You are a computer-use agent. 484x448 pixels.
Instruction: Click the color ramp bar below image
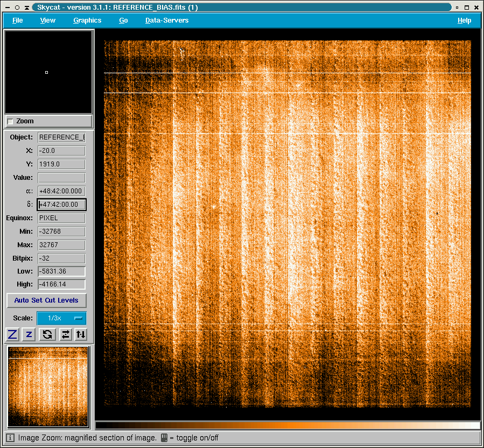[x=287, y=425]
